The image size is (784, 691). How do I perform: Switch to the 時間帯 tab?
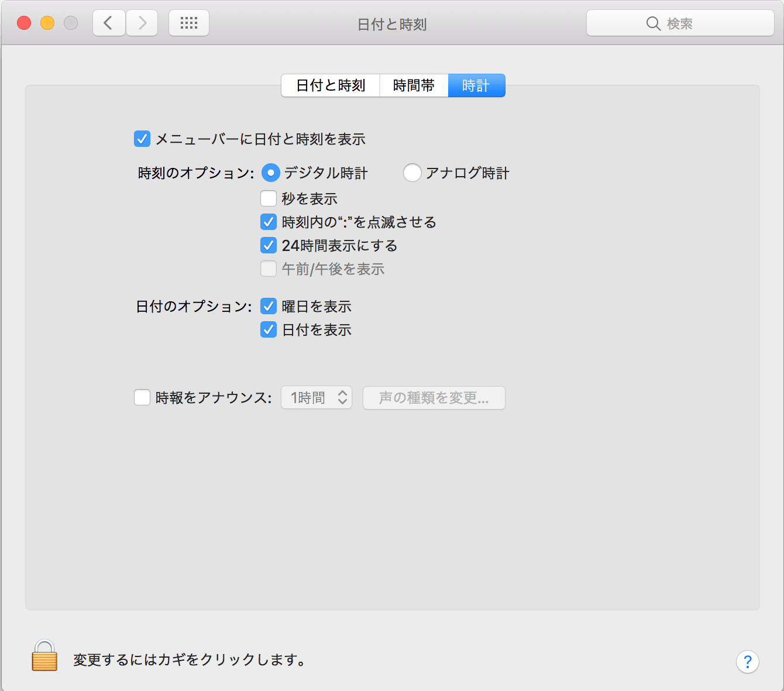pyautogui.click(x=414, y=85)
